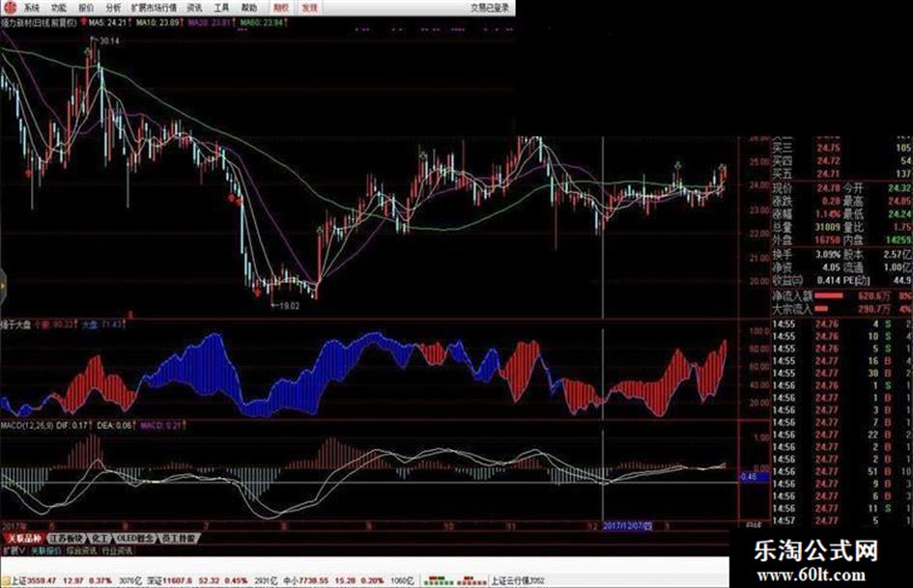Image resolution: width=913 pixels, height=588 pixels.
Task: Click the stock name 强力新材(日线,前复权) title
Action: click(39, 23)
